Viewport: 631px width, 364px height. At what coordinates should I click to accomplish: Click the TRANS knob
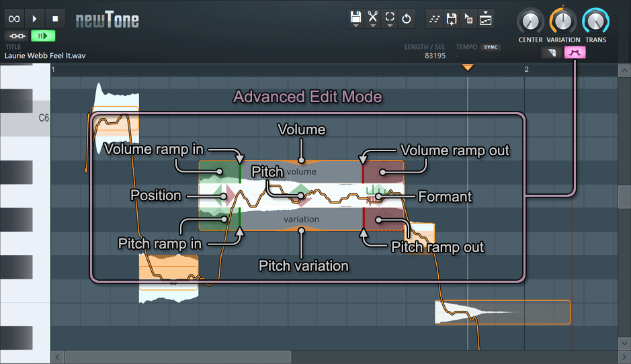(x=595, y=21)
